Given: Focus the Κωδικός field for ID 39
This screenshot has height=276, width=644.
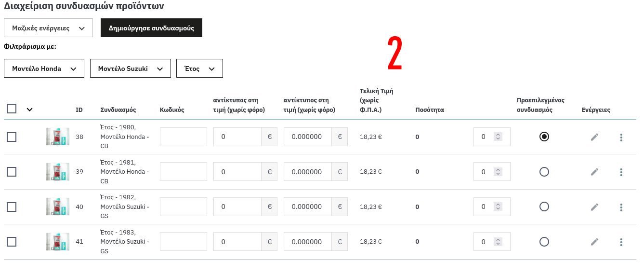Looking at the screenshot, I should [x=184, y=172].
